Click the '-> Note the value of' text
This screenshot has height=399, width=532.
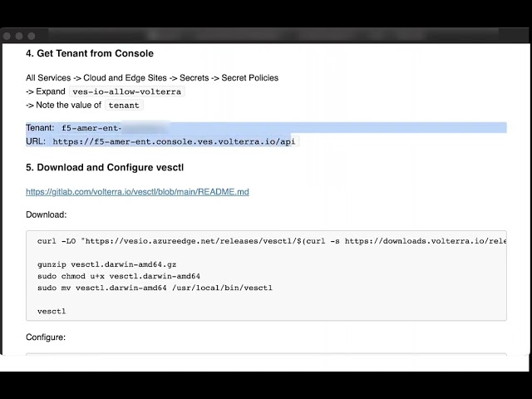click(x=63, y=106)
